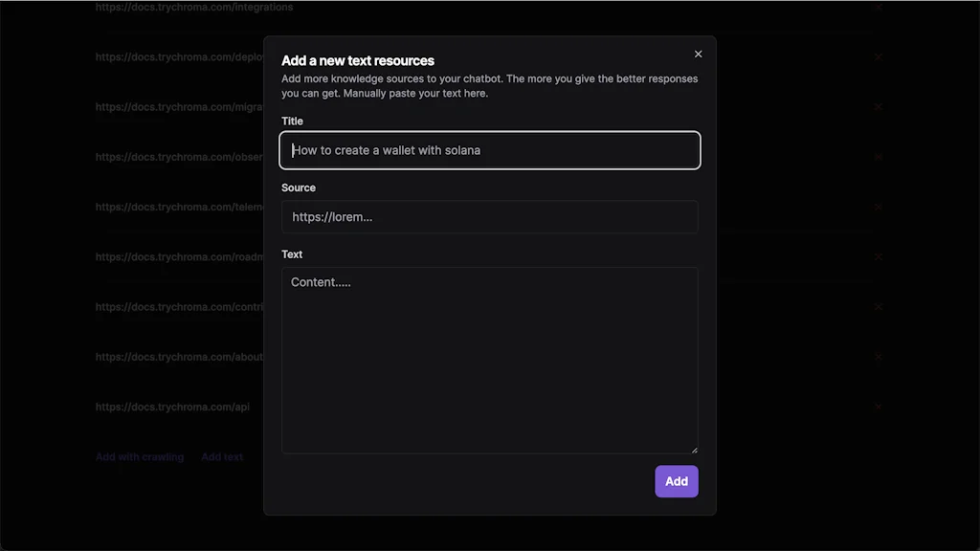Click inside the Text content area
This screenshot has width=980, height=551.
click(x=489, y=359)
